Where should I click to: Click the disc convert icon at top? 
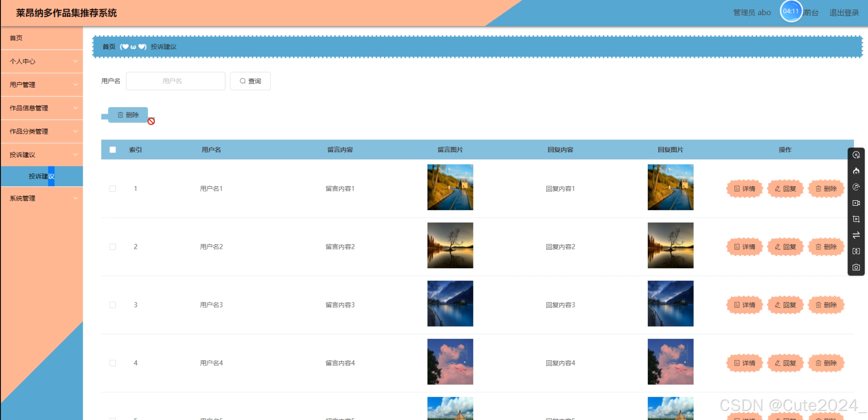click(x=856, y=155)
